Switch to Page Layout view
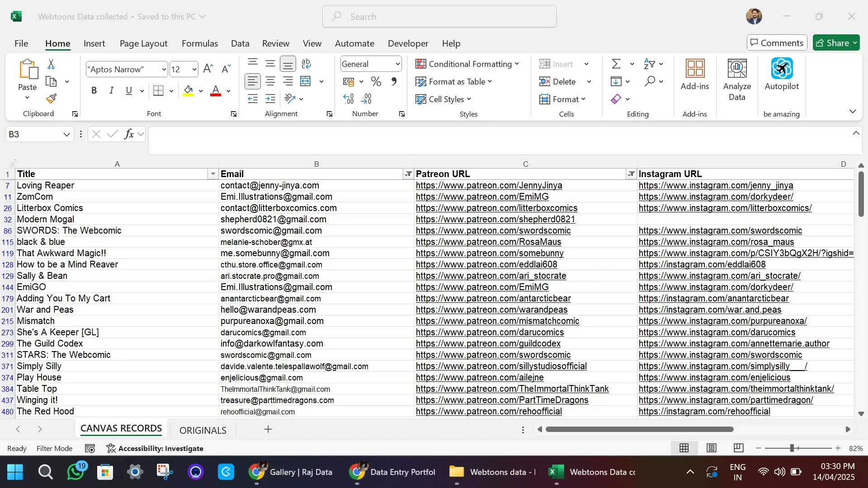 pos(712,448)
